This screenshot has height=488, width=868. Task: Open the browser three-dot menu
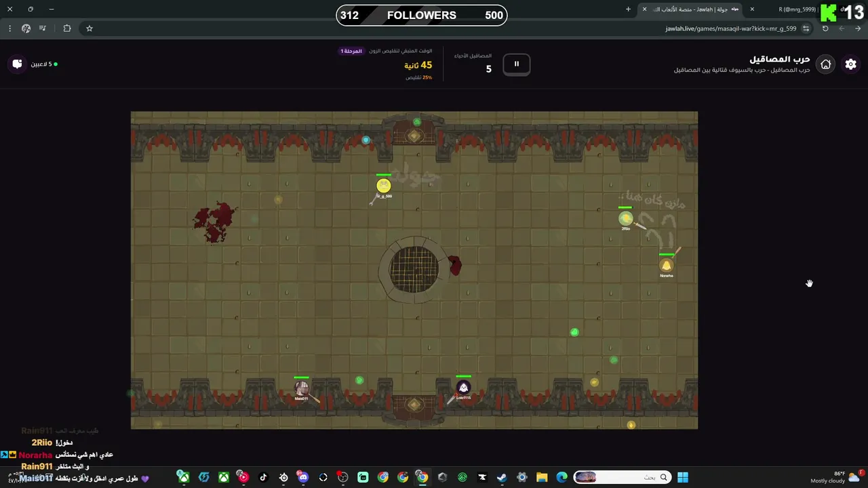9,28
